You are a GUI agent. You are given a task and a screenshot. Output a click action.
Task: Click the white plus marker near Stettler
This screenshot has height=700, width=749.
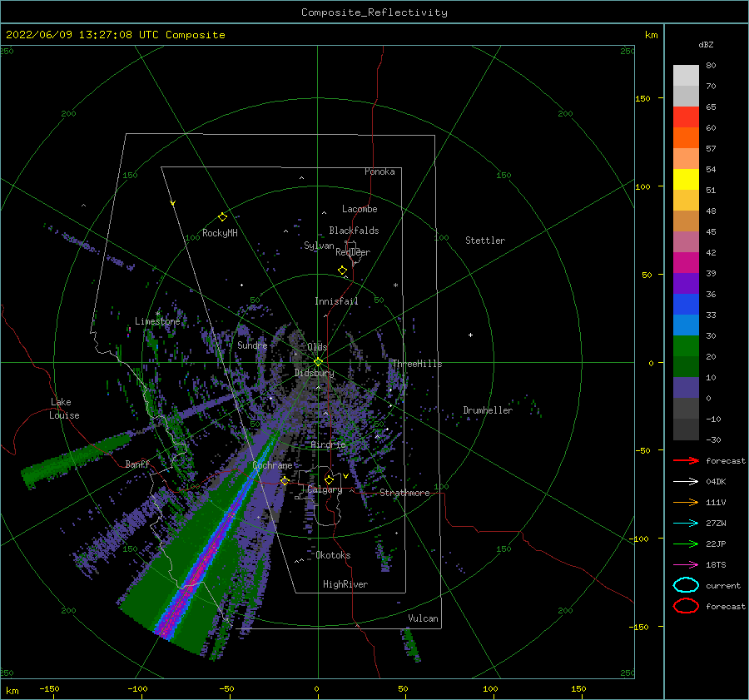tap(470, 335)
